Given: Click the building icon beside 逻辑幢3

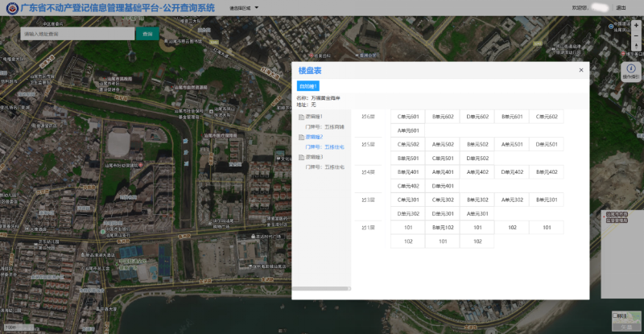Looking at the screenshot, I should click(301, 158).
